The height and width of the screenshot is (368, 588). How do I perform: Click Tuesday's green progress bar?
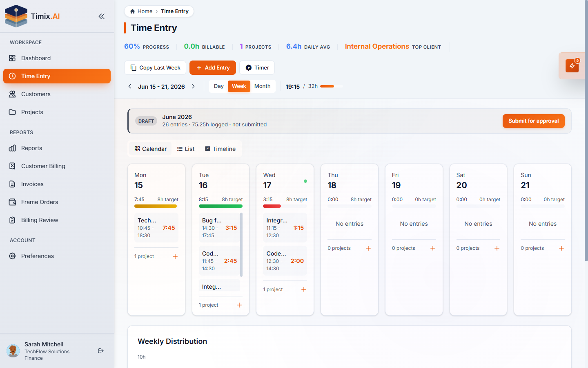(x=220, y=206)
